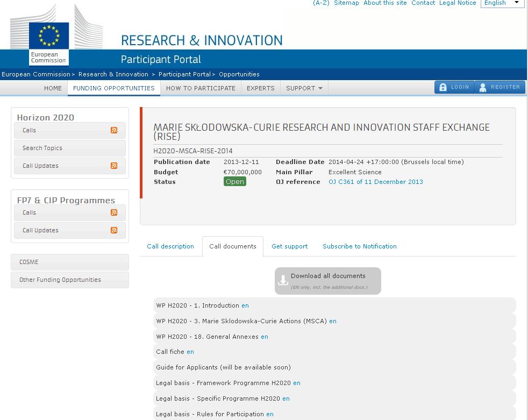Open Subscribe to Notification tab
The width and height of the screenshot is (528, 420).
pos(360,246)
